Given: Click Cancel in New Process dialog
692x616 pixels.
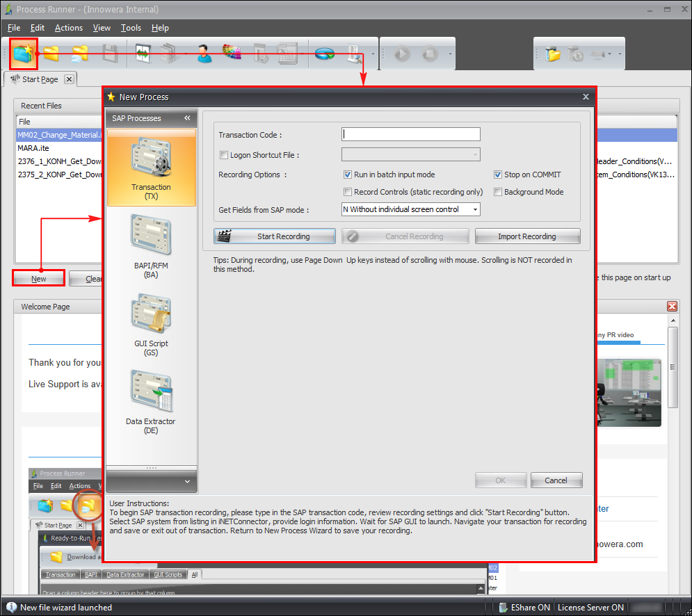Looking at the screenshot, I should (556, 480).
